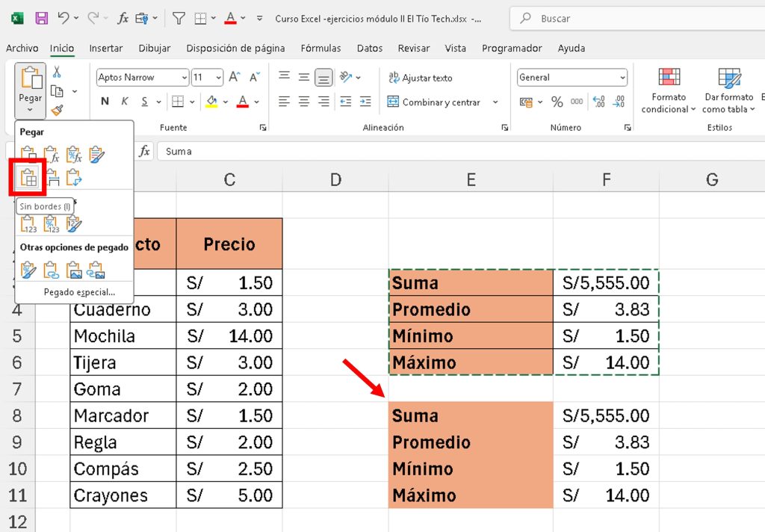Image resolution: width=765 pixels, height=532 pixels.
Task: Apply percent style in Número group
Action: 557,102
